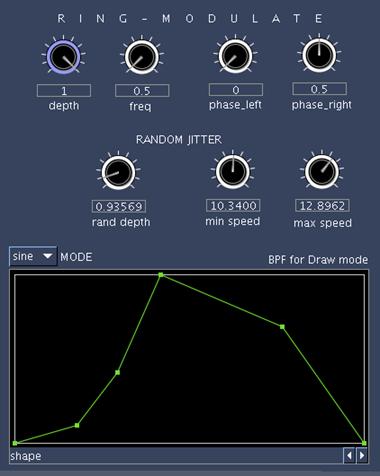Click the max speed knob
The width and height of the screenshot is (380, 476).
tap(322, 172)
